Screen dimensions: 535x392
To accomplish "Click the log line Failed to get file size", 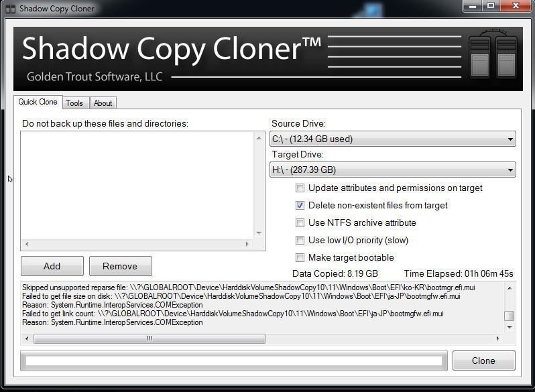I will tap(241, 296).
